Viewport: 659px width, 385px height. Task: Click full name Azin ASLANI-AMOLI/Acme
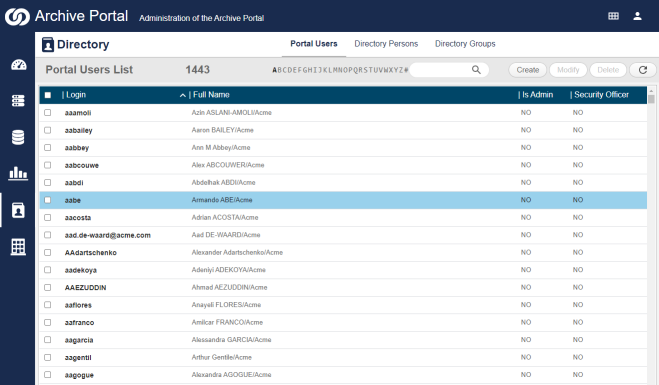pos(232,113)
